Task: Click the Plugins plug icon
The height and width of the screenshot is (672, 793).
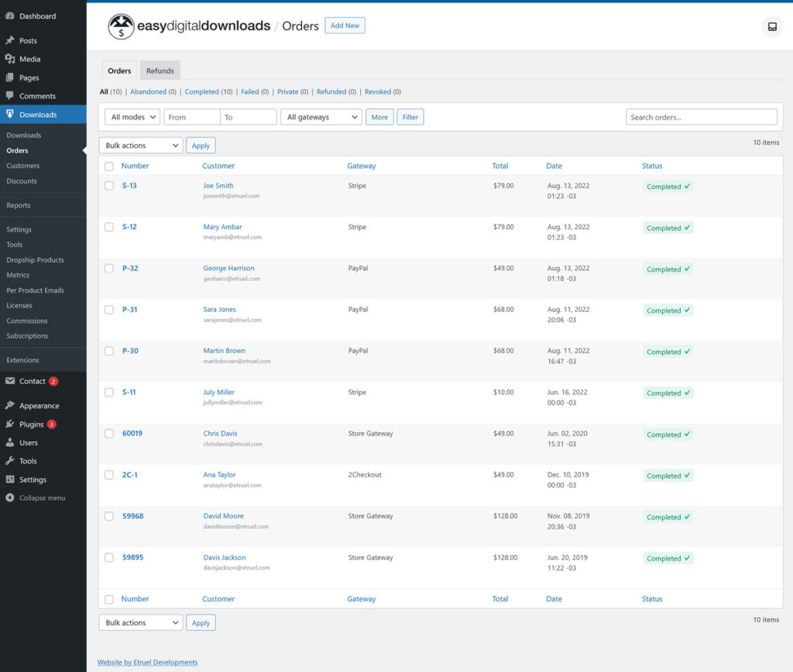Action: click(9, 424)
